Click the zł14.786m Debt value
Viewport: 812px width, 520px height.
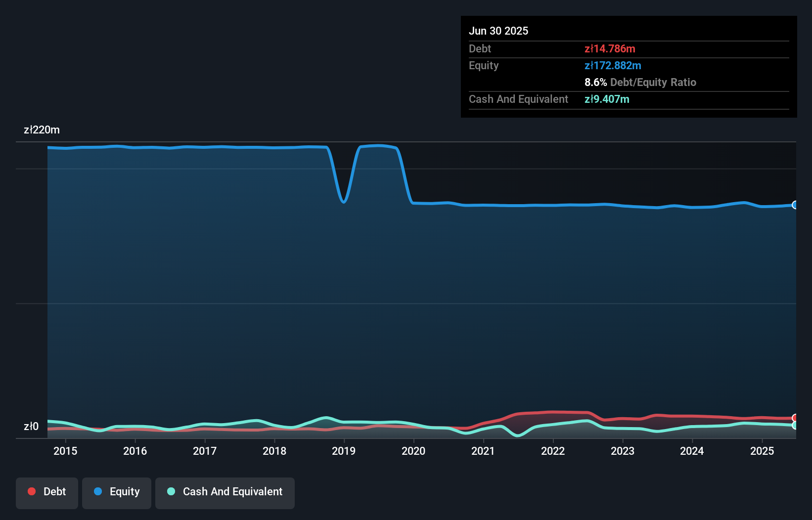click(x=610, y=48)
